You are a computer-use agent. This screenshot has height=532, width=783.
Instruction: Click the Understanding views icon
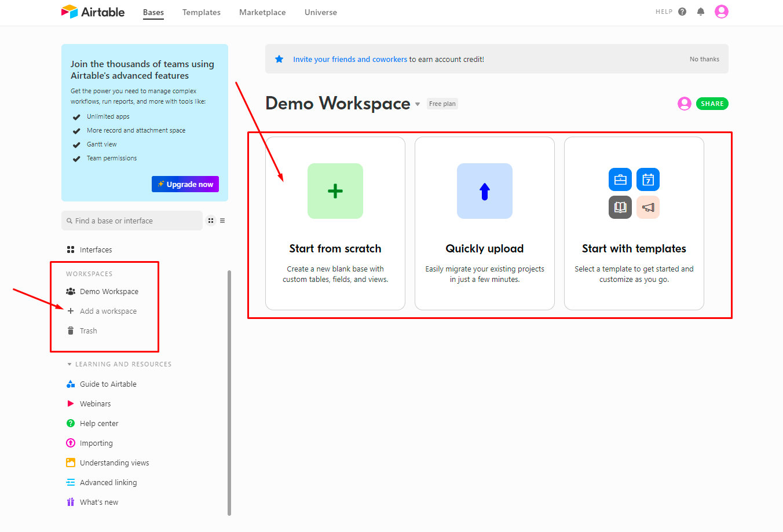[71, 463]
